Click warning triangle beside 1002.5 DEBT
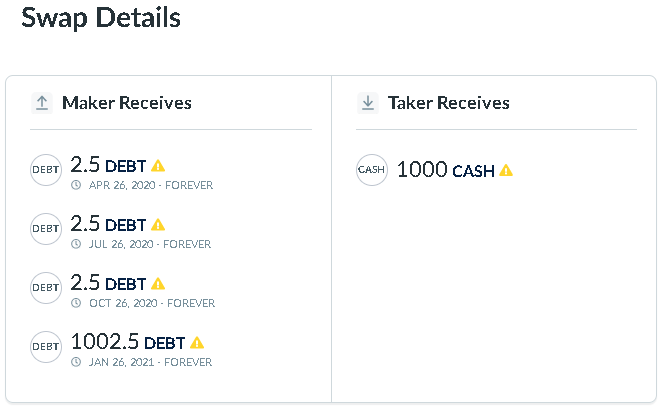663x414 pixels. 197,342
